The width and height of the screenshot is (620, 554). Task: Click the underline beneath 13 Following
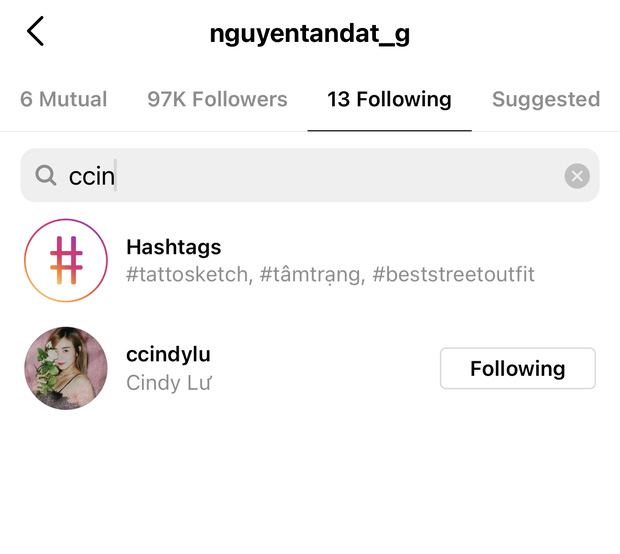[389, 130]
